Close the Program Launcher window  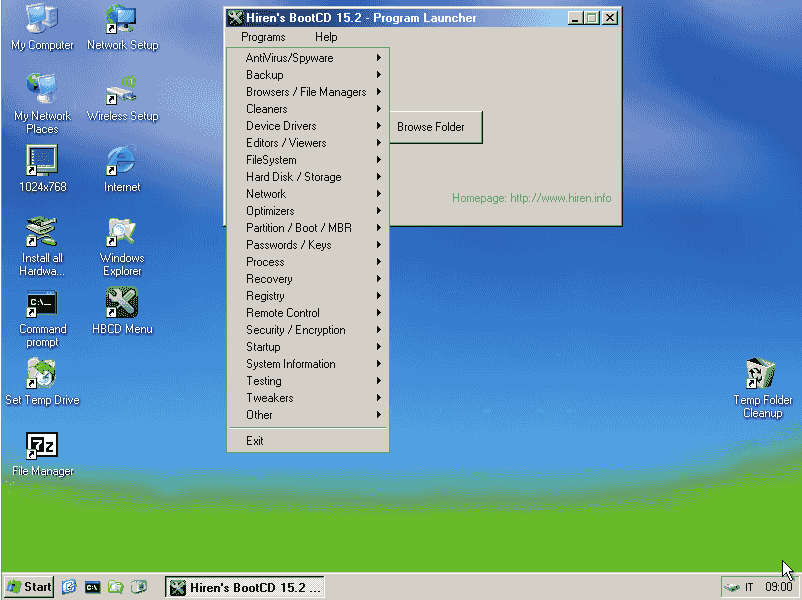(x=610, y=18)
